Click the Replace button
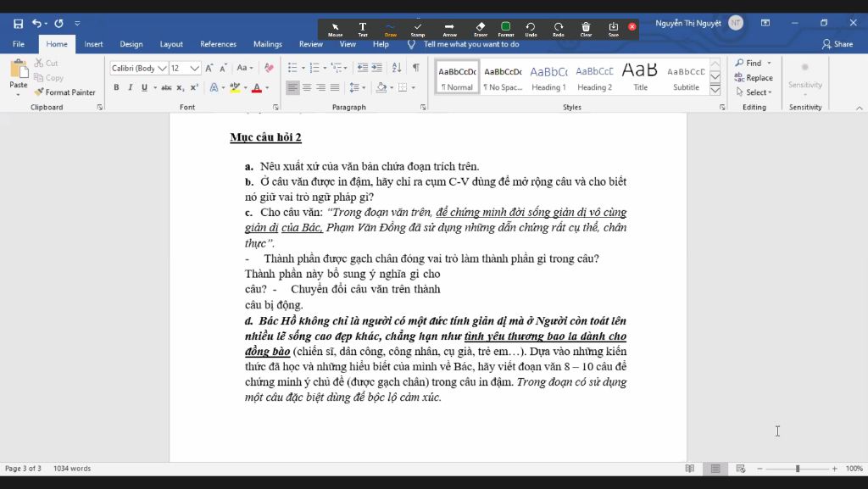Viewport: 868px width, 489px height. point(754,77)
